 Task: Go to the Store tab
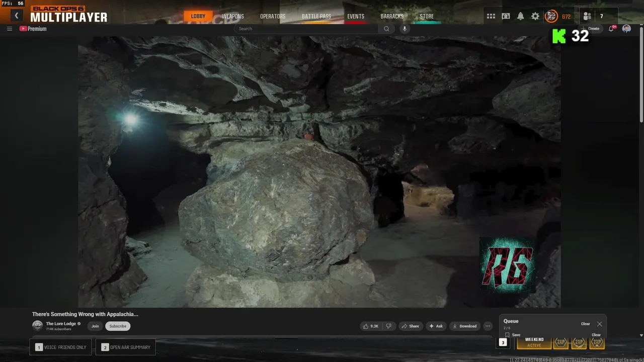[x=427, y=17]
